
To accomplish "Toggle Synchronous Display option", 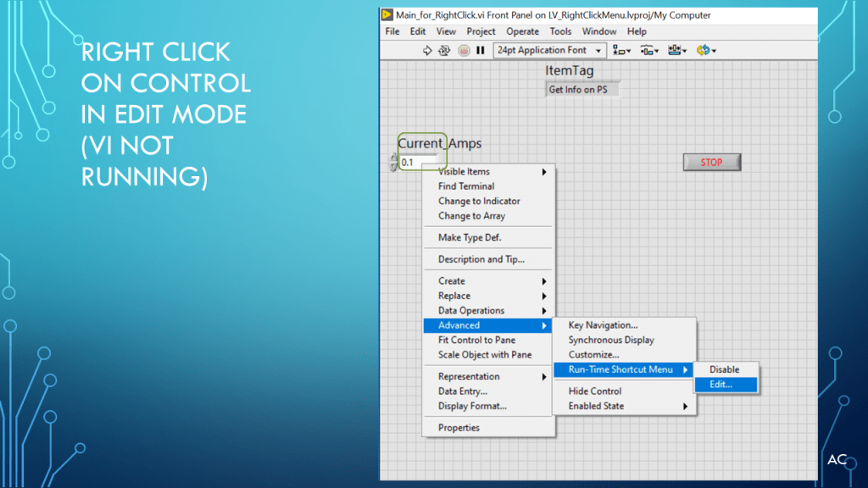I will tap(611, 341).
